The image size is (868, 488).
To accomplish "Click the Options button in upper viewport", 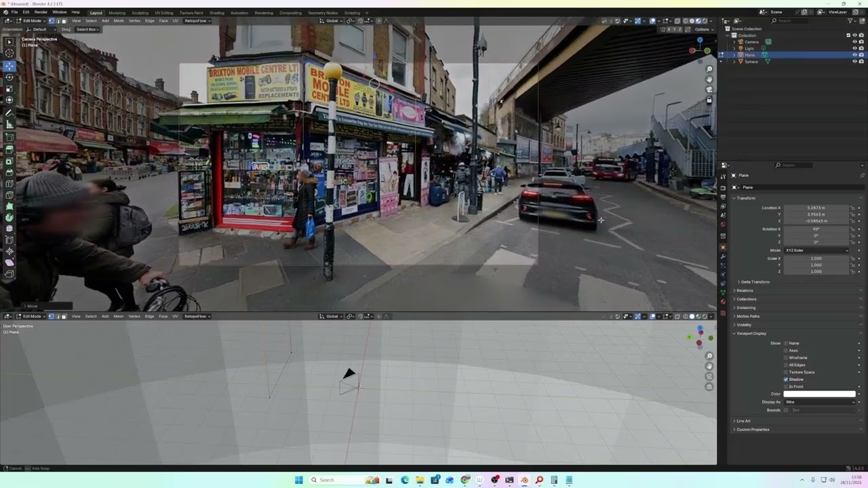I will coord(703,29).
